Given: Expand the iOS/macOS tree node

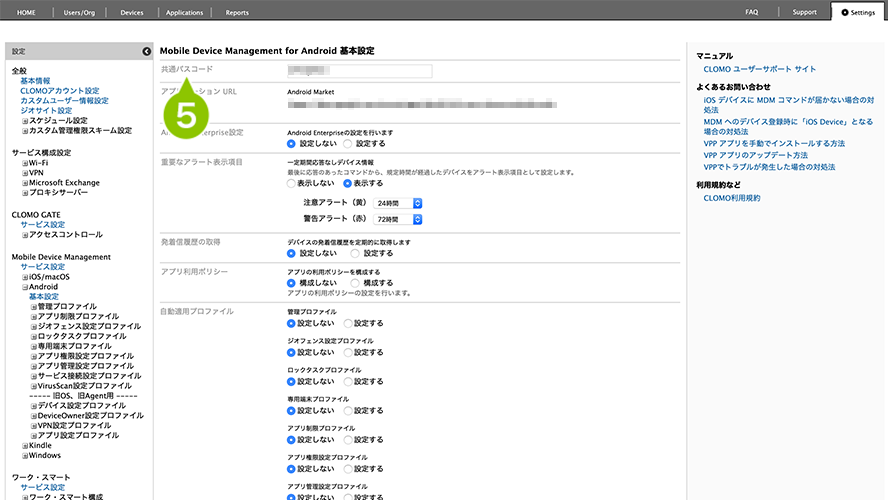Looking at the screenshot, I should pos(25,277).
